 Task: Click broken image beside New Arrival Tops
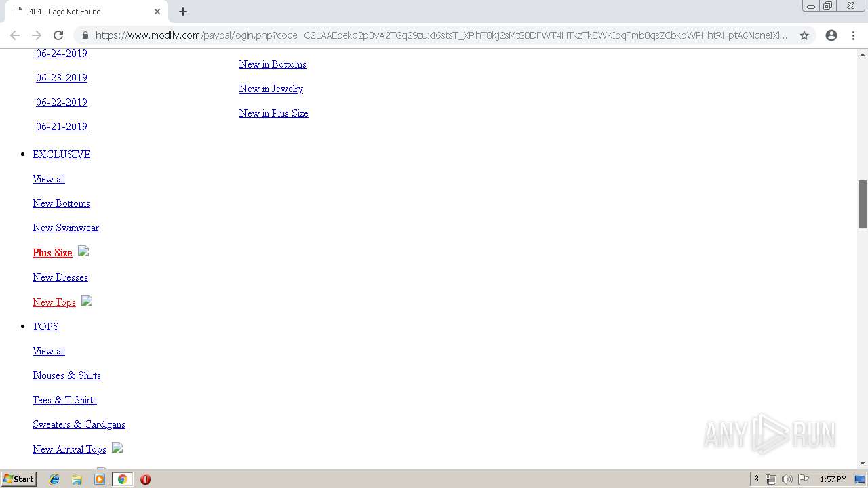pos(117,448)
